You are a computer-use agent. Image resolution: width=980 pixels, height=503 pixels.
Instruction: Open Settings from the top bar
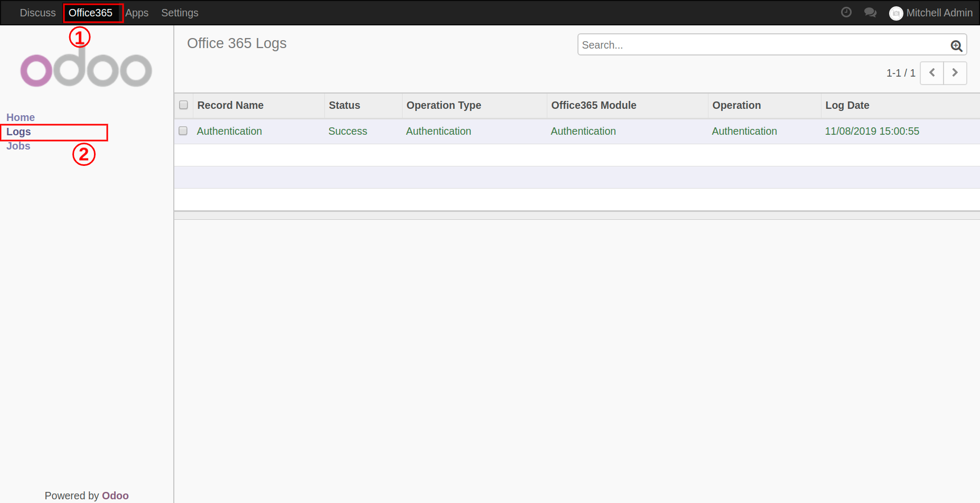[x=180, y=13]
